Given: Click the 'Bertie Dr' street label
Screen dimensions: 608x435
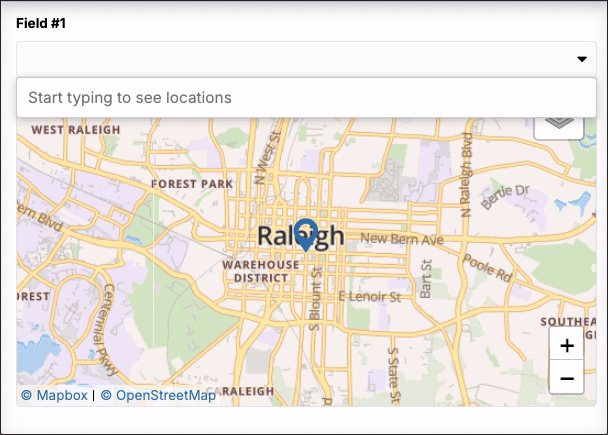Looking at the screenshot, I should coord(505,196).
